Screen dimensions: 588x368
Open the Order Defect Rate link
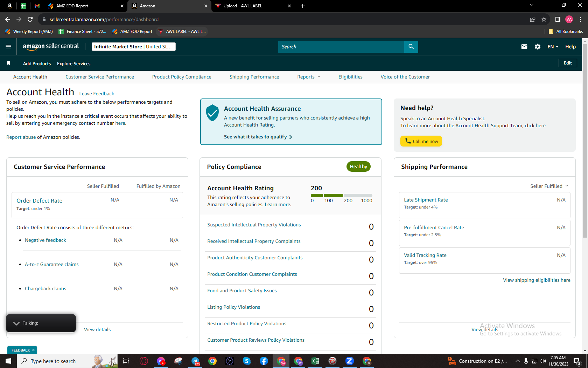click(x=39, y=200)
